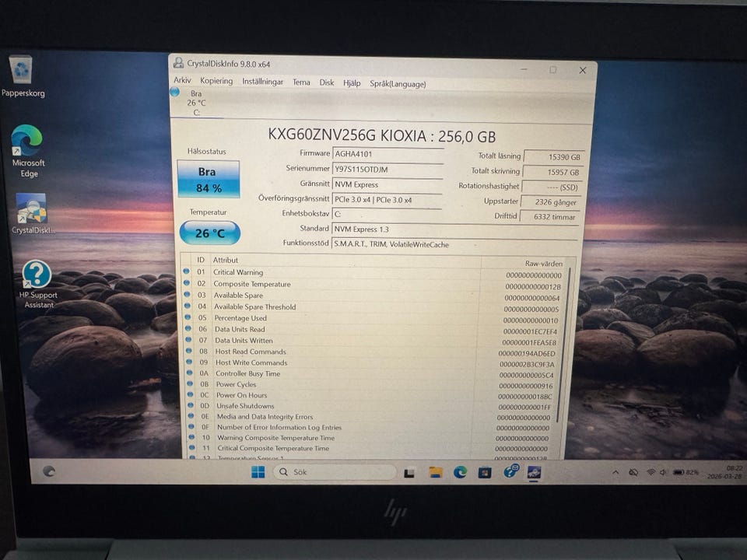
Task: Launch Microsoft Edge from the taskbar
Action: pyautogui.click(x=460, y=472)
